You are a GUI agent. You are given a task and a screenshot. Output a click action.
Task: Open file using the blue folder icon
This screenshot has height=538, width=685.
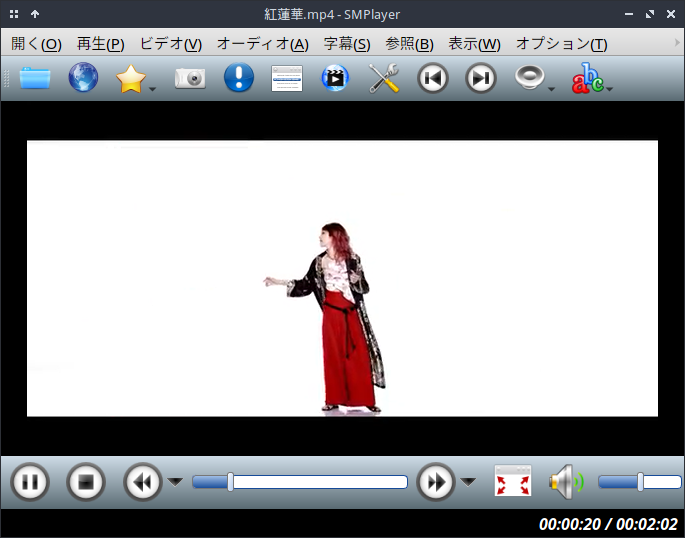(x=35, y=78)
